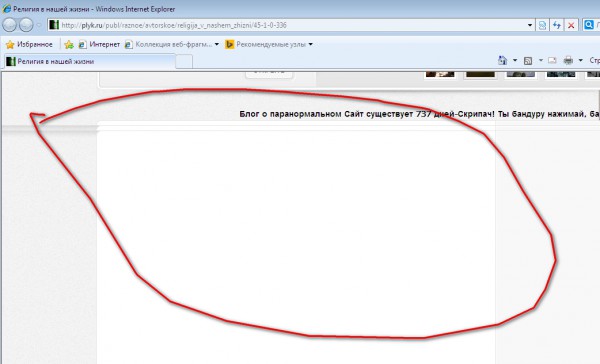This screenshot has height=364, width=600.
Task: Open the address bar URL history dropdown
Action: [530, 25]
